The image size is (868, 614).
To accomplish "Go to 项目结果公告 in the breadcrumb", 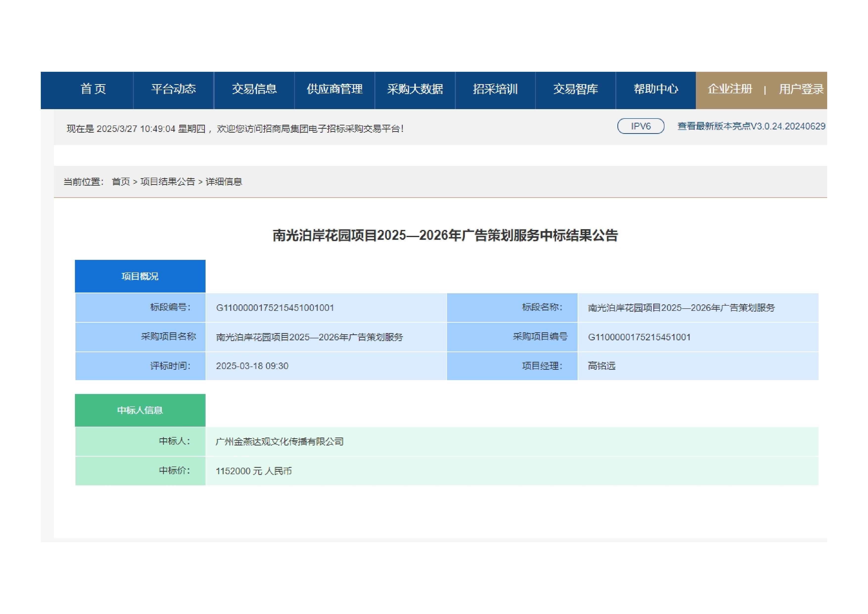I will [167, 182].
